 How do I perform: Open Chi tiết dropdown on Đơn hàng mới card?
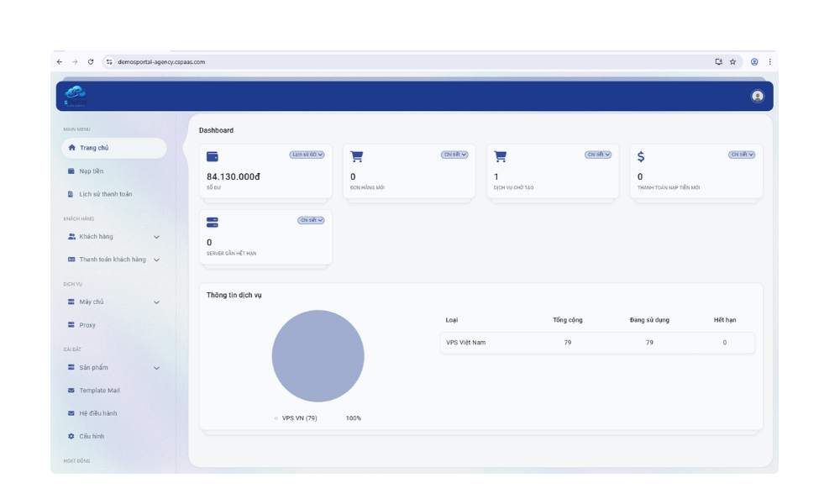click(454, 155)
